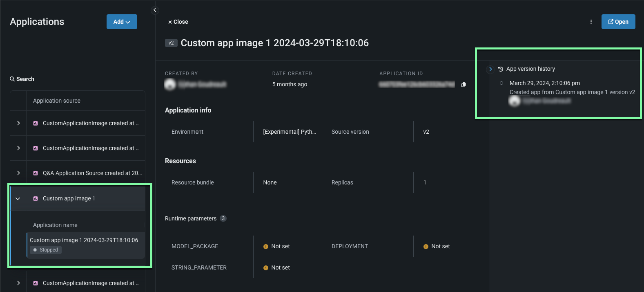Click the Search field in Applications
This screenshot has width=644, height=292.
(22, 79)
